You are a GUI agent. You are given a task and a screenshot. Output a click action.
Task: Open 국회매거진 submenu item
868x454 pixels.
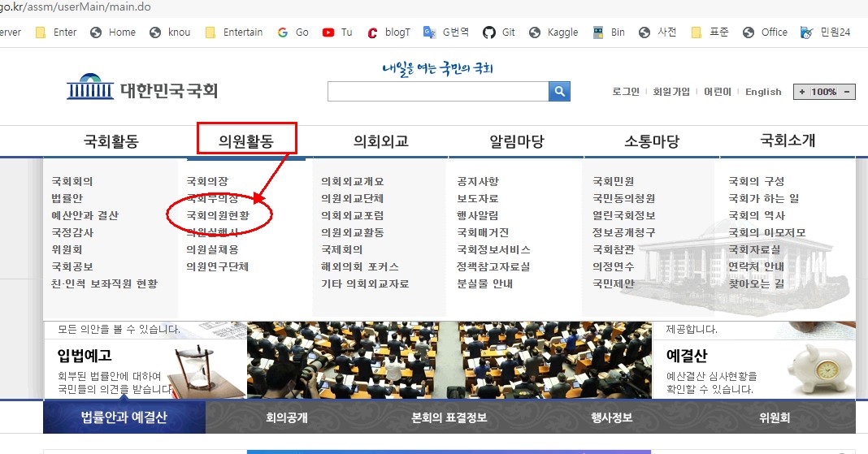[483, 232]
